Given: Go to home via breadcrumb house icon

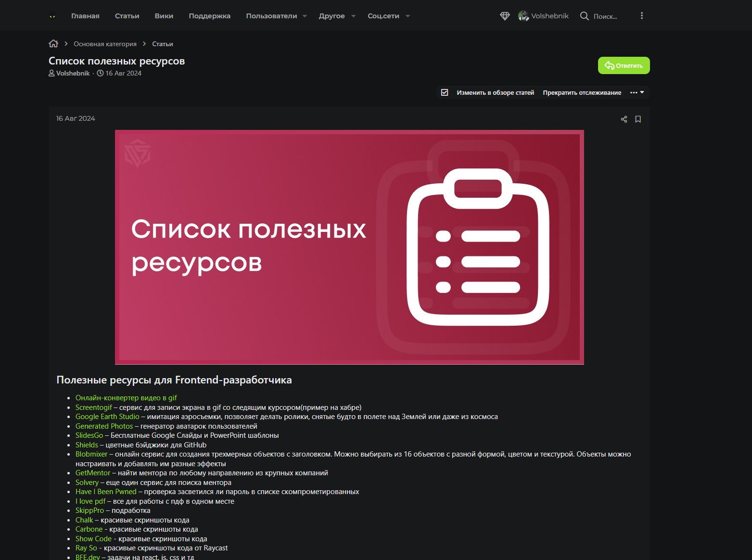Looking at the screenshot, I should (53, 44).
